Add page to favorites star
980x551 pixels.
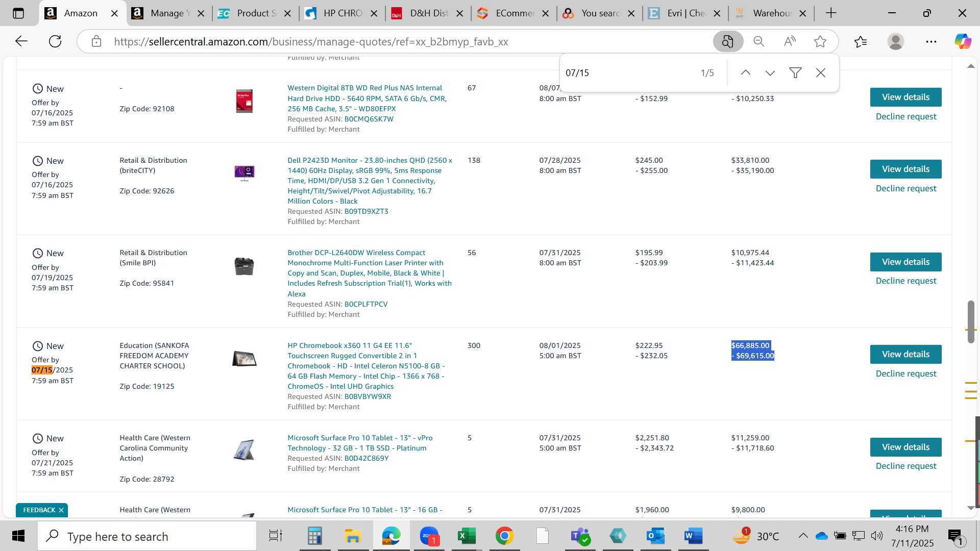pos(820,41)
